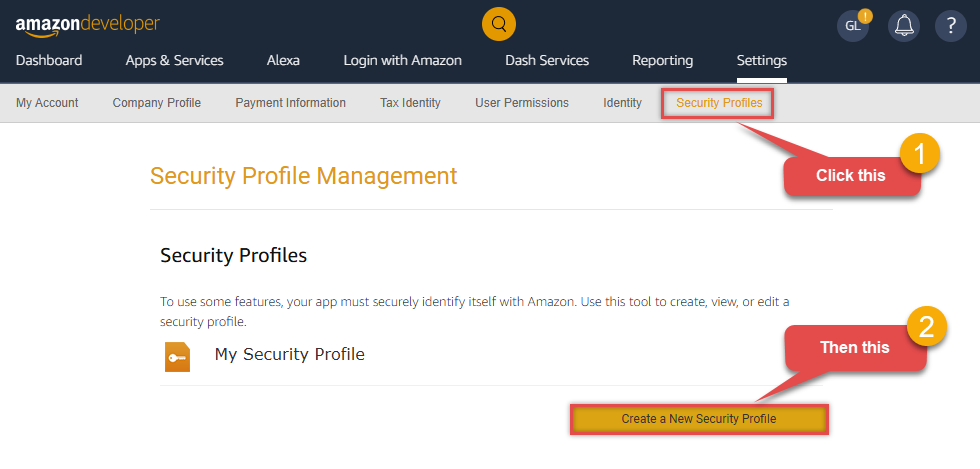Viewport: 980px width, 469px height.
Task: Go to Payment Information sub-tab
Action: pos(291,103)
